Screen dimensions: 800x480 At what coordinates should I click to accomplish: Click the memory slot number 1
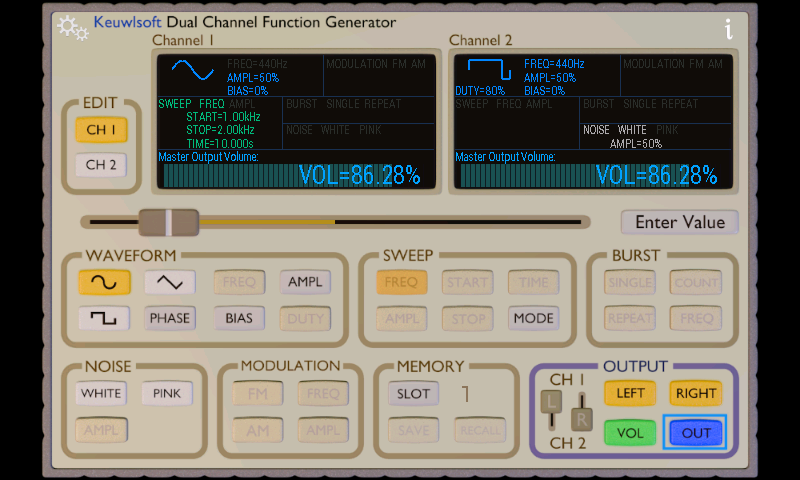click(465, 394)
